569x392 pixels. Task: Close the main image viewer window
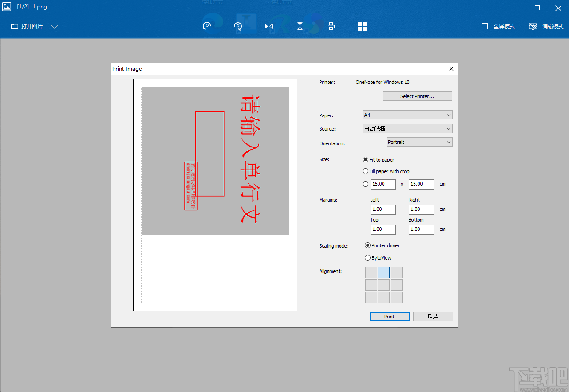tap(558, 8)
